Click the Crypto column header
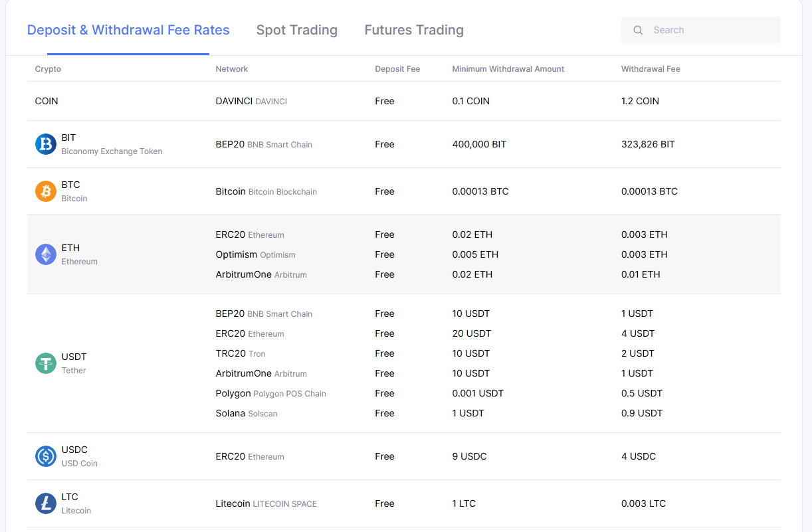The height and width of the screenshot is (532, 812). click(48, 69)
